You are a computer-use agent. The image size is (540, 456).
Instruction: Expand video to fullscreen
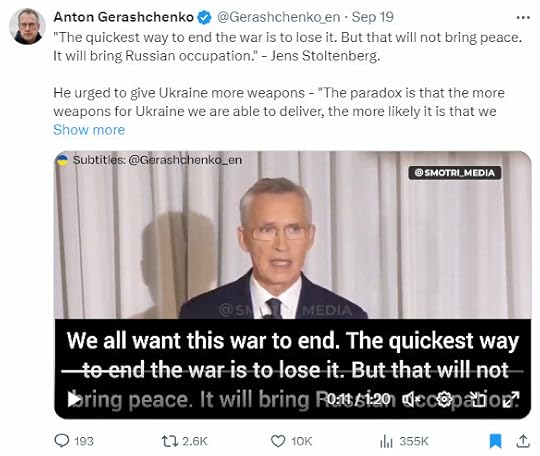point(511,399)
